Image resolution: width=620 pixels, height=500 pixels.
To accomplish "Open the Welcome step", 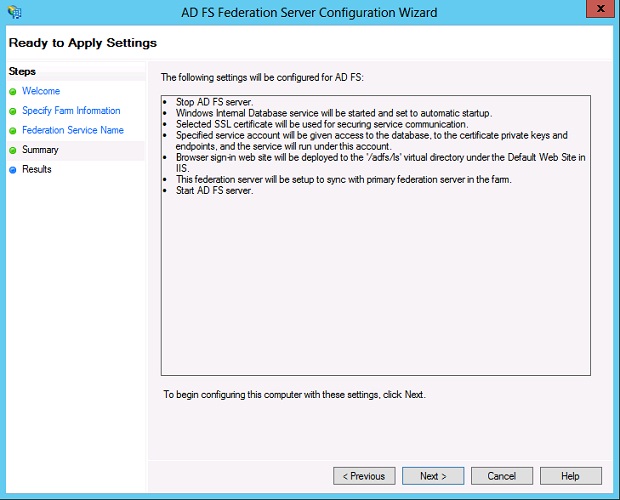I will pyautogui.click(x=41, y=91).
